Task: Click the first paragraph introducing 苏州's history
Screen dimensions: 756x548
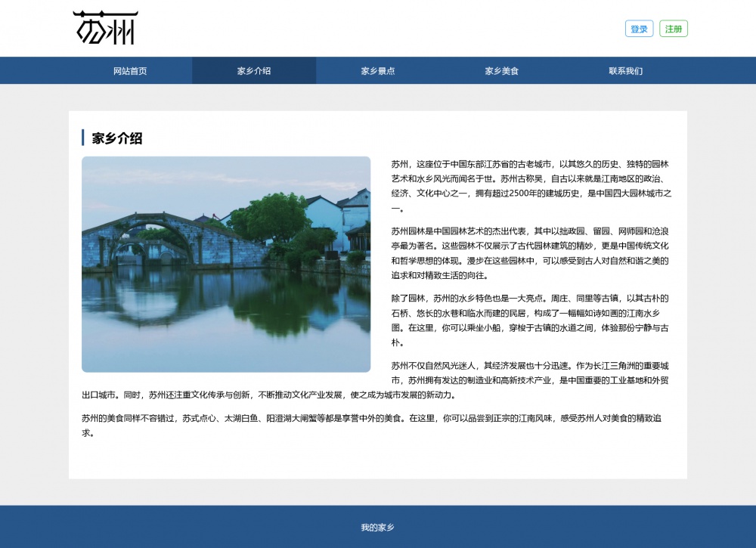Action: click(531, 186)
